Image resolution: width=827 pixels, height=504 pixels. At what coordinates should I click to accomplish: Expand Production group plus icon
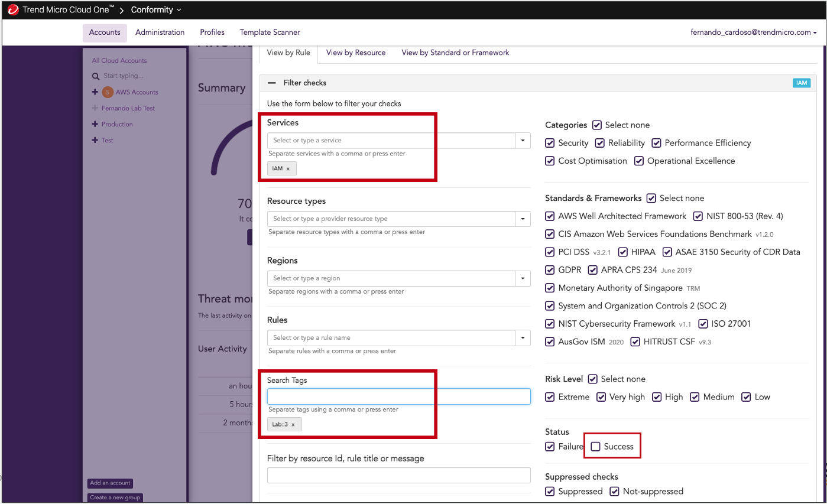(x=95, y=124)
